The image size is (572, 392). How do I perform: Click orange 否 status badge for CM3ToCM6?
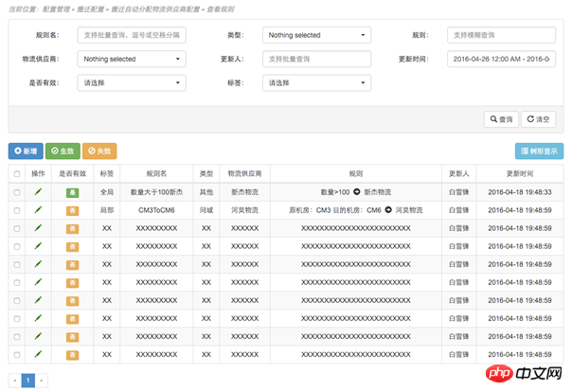coord(72,210)
